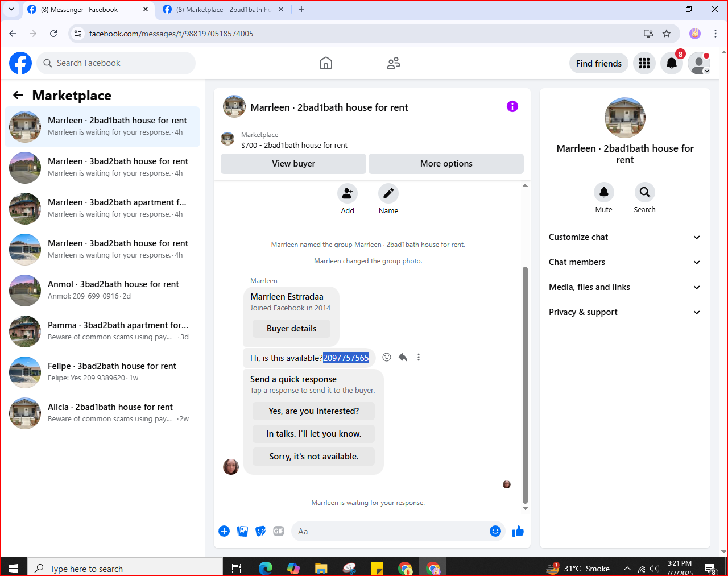Click the $700 listing thumbnail
Viewport: 728px width, 576px height.
[x=227, y=139]
